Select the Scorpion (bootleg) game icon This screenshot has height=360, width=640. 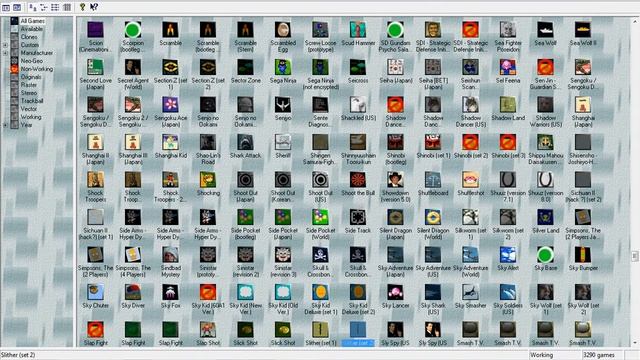click(x=133, y=30)
